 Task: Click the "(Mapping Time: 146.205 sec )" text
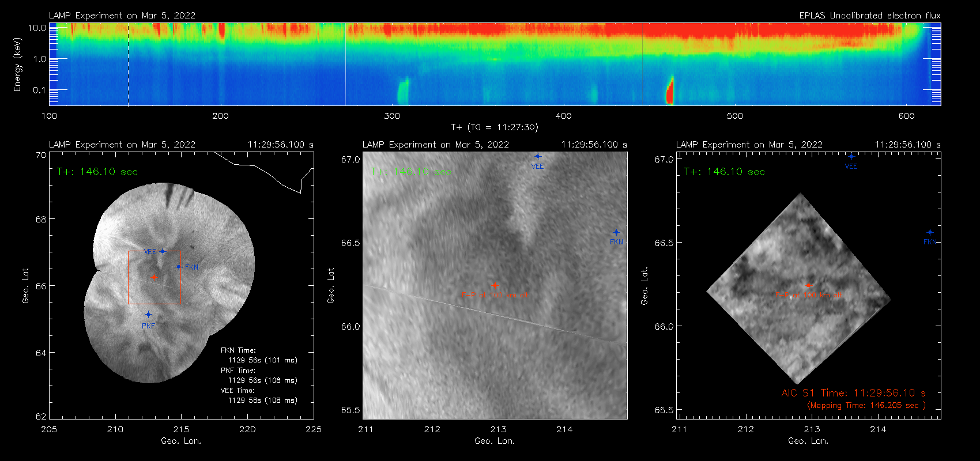click(866, 406)
